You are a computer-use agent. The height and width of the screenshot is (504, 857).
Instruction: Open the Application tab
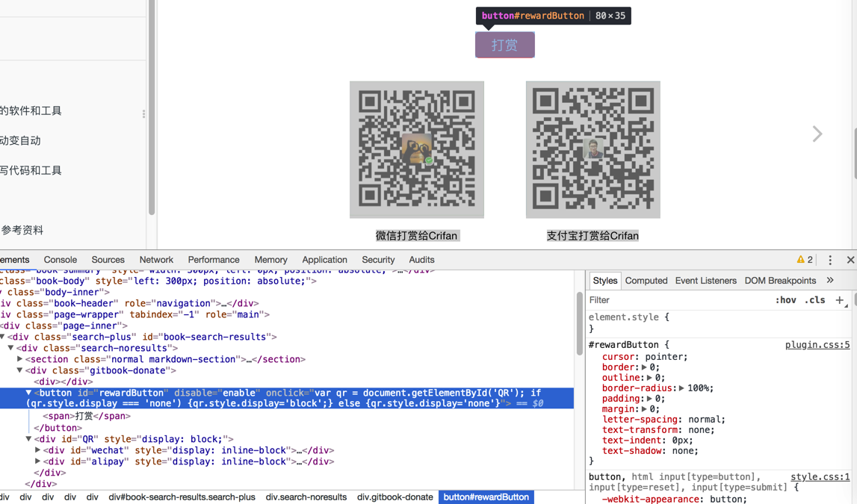325,260
